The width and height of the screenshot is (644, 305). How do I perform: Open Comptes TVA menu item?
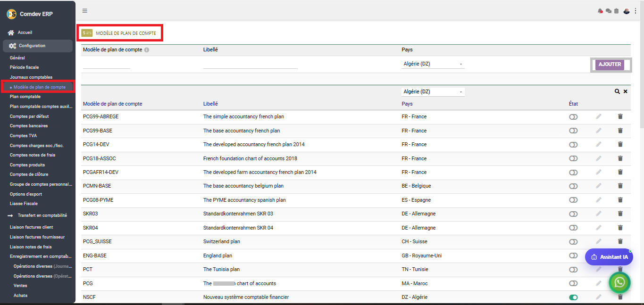(23, 136)
